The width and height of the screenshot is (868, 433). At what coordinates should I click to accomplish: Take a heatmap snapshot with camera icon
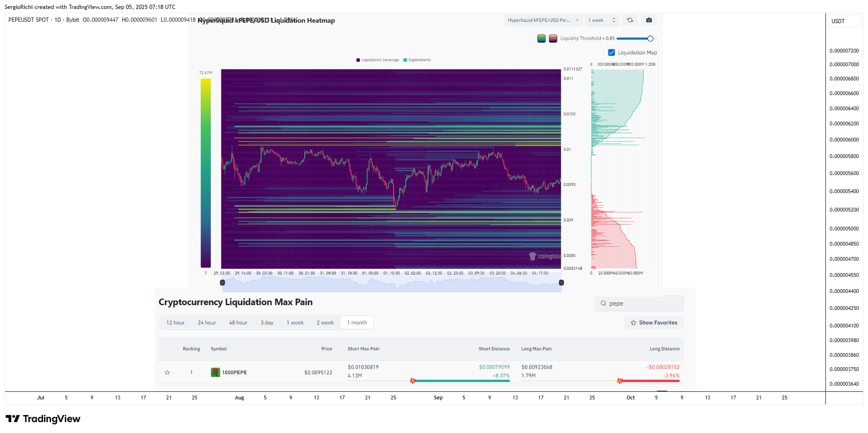tap(649, 20)
